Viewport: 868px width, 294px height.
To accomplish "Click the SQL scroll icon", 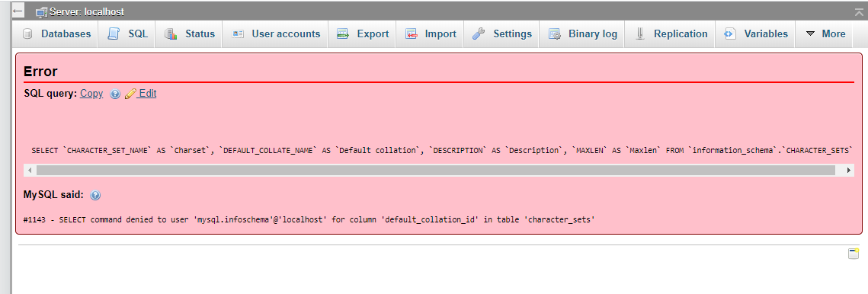I will (x=113, y=34).
